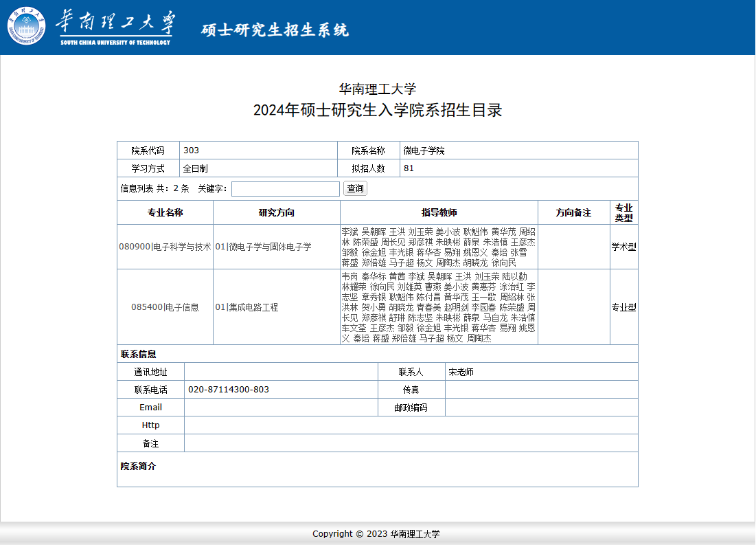
Task: Click the Copyright © 2023 footer text
Action: pyautogui.click(x=376, y=533)
